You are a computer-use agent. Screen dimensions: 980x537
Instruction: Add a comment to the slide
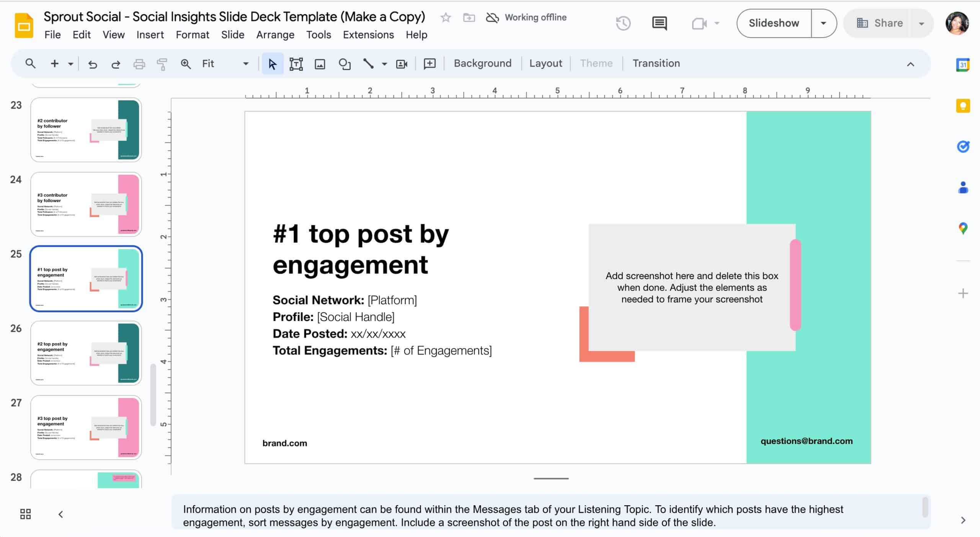430,64
